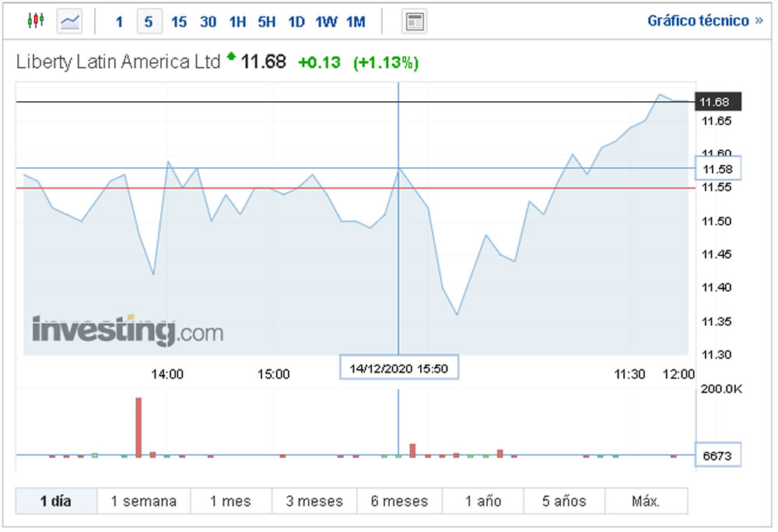Click the tallest red volume bar

[138, 427]
